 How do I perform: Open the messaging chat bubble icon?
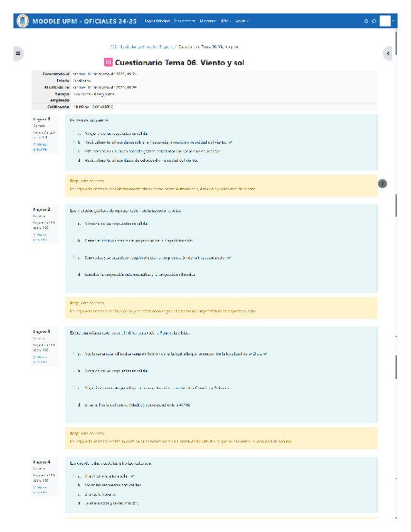(374, 21)
